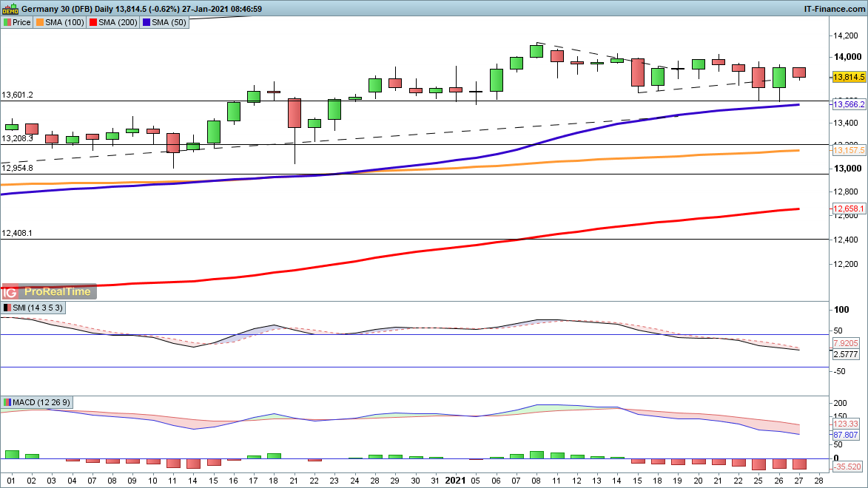Click the DEMO candlestick icon at top left

pos(10,9)
